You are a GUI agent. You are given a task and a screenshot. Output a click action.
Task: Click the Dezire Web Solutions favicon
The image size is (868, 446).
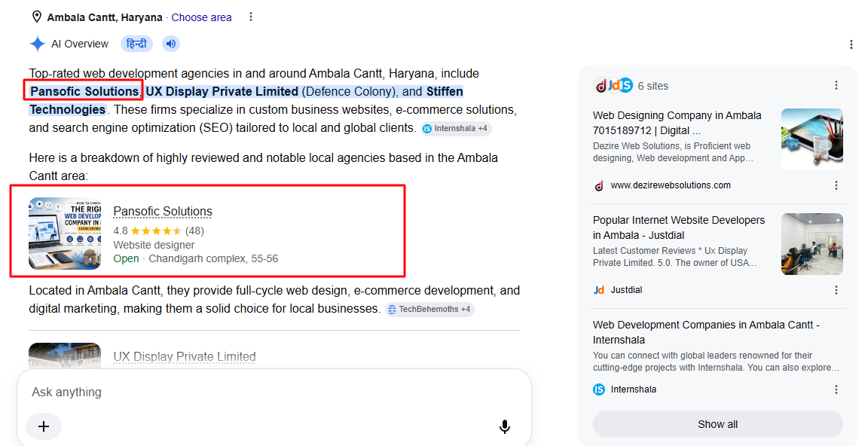(x=599, y=185)
